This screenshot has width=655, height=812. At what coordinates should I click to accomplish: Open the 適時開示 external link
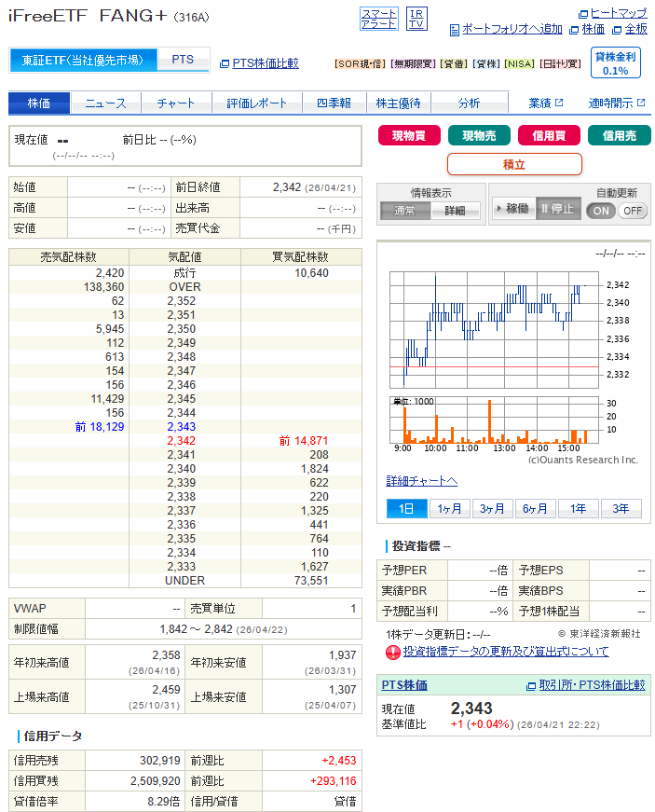coord(616,103)
